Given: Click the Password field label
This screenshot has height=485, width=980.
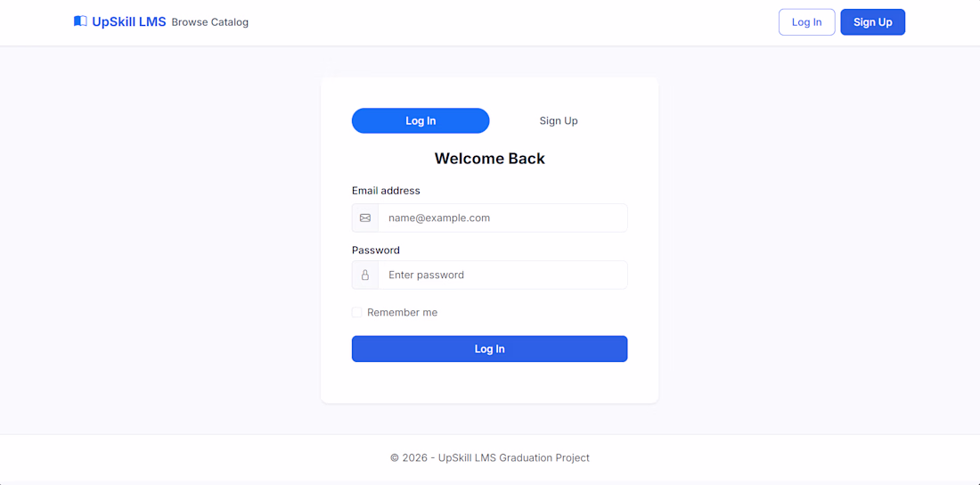Looking at the screenshot, I should 376,250.
